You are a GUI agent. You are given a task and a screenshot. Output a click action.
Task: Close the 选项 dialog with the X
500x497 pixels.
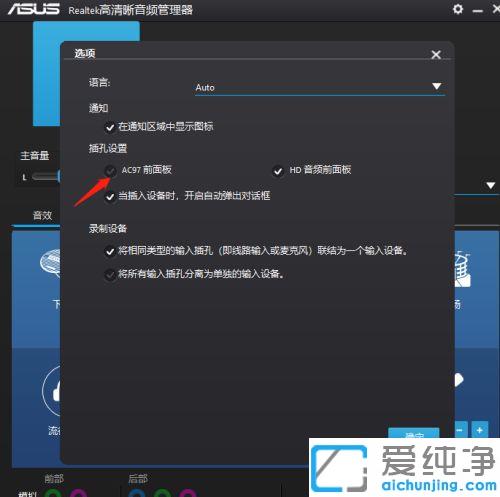click(x=436, y=54)
